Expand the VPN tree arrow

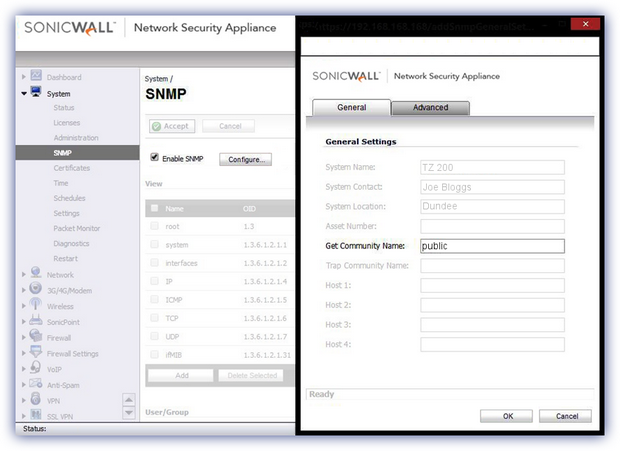24,400
